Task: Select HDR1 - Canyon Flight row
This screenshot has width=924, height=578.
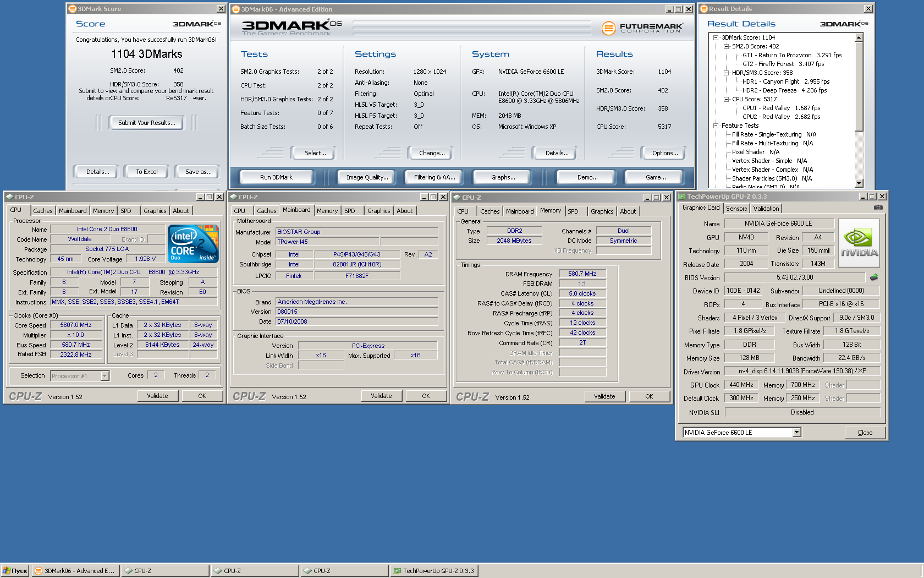Action: click(786, 81)
